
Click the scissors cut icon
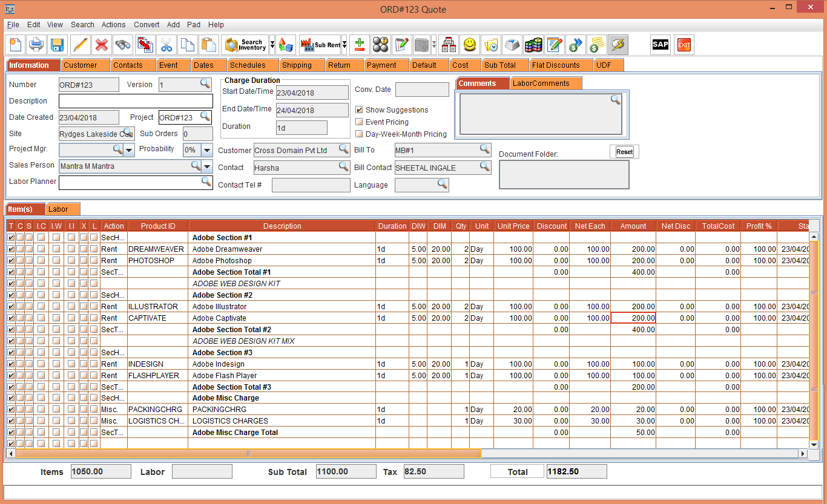click(166, 45)
